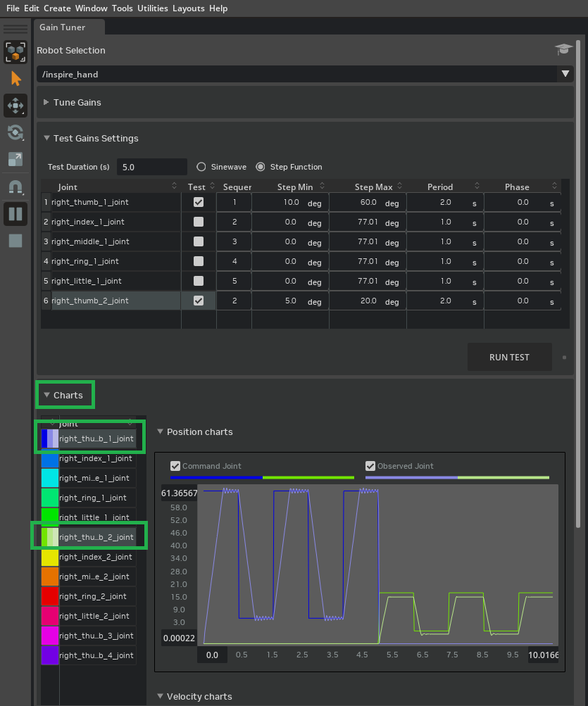Select the Sinewave radio button

coord(201,167)
